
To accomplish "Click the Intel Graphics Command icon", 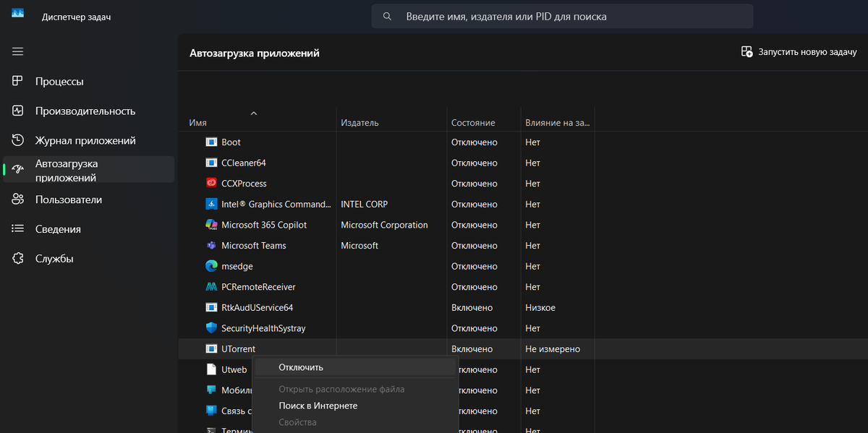I will 211,204.
